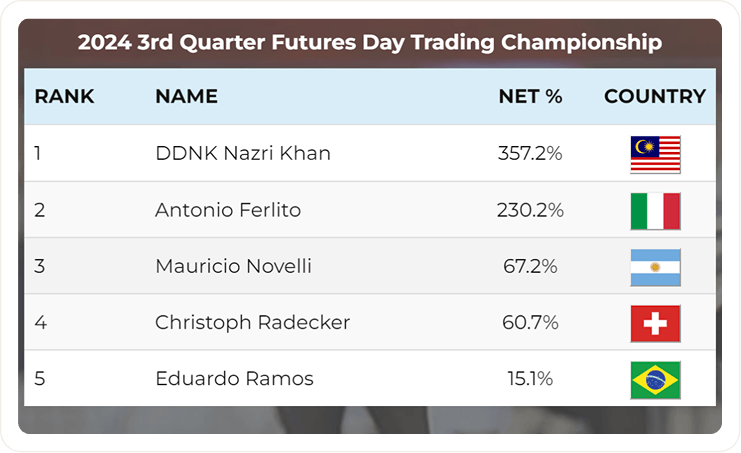Click the 60.7% net percentage

pos(530,323)
